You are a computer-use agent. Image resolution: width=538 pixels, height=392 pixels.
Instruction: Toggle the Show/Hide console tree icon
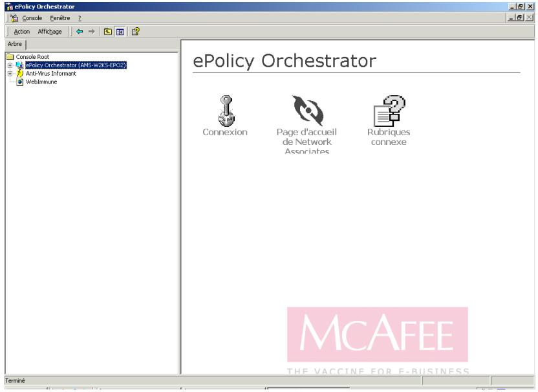tap(120, 32)
